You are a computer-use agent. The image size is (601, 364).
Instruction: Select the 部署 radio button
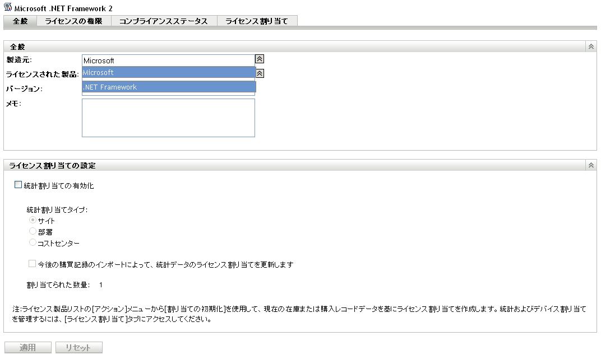[x=33, y=231]
